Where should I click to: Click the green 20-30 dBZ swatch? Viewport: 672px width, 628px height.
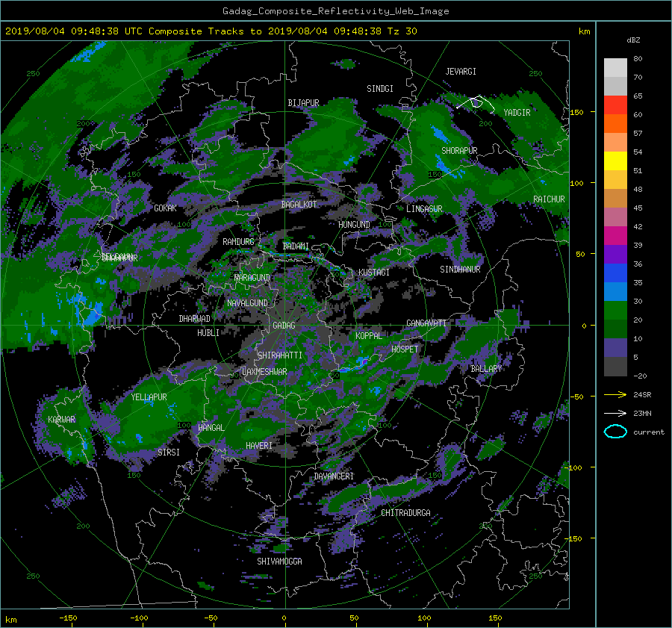coord(615,311)
